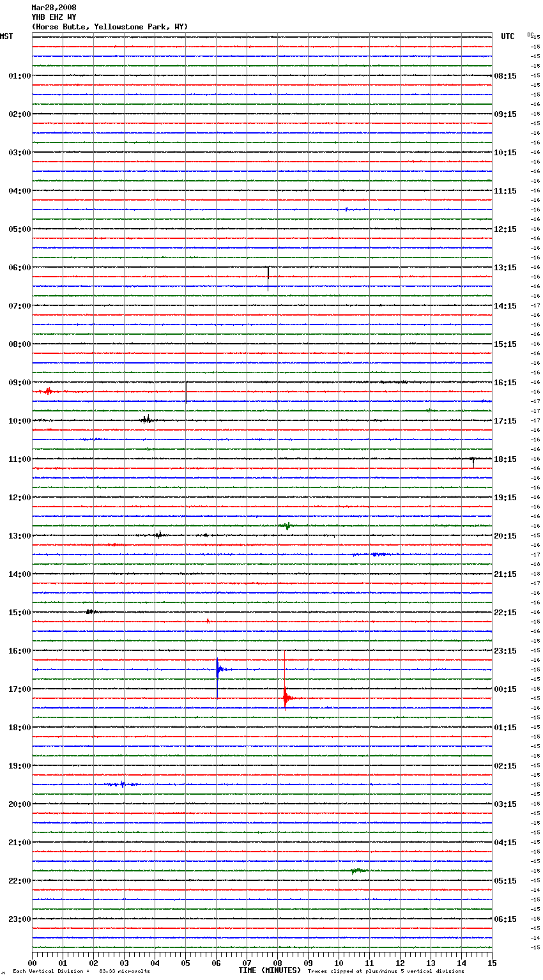Click the 20:15 UTC time label
The image size is (543, 980).
click(x=505, y=536)
